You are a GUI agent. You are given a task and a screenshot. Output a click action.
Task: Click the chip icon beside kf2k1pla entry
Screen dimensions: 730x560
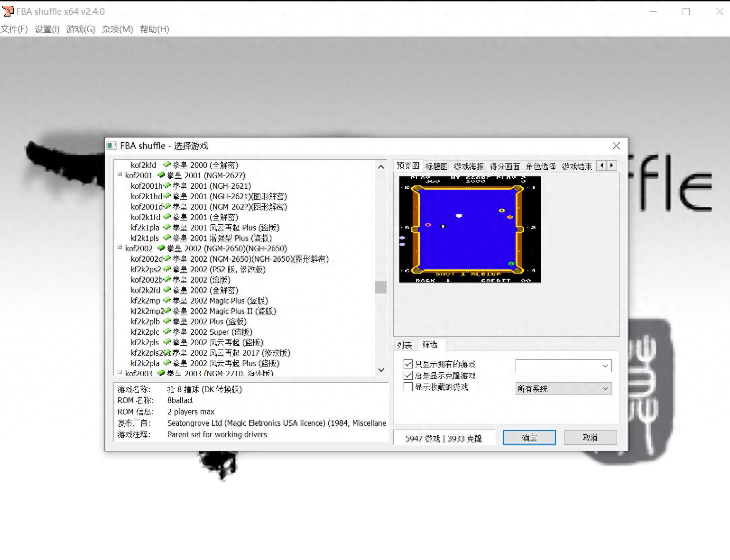(x=167, y=227)
